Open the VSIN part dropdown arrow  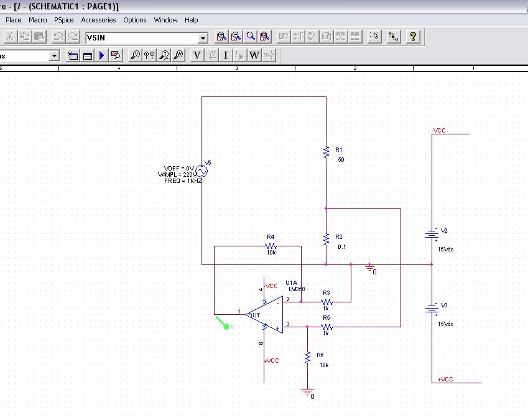point(203,38)
